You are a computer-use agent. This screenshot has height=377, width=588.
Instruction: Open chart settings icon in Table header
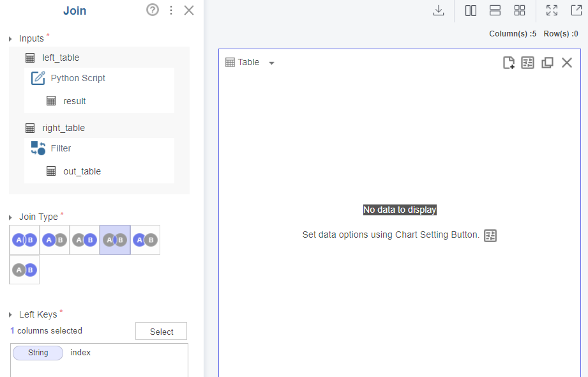point(527,63)
